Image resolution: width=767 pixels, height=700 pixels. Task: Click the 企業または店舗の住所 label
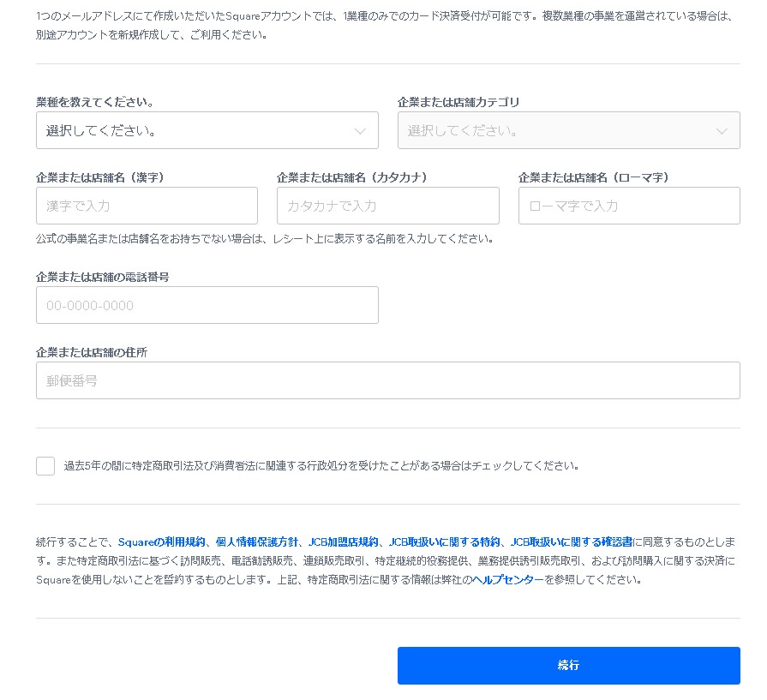[92, 353]
